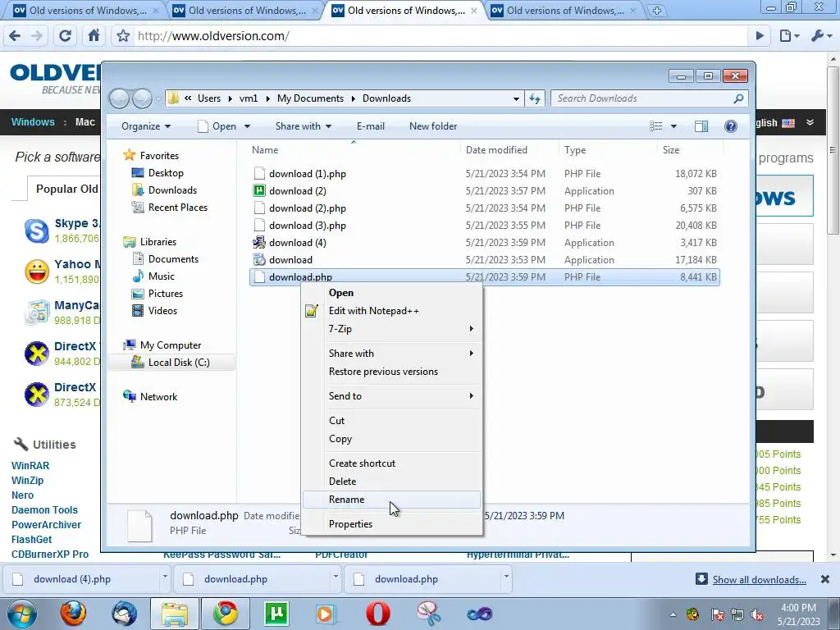The width and height of the screenshot is (840, 630).
Task: Click Show all downloads link
Action: coord(759,580)
